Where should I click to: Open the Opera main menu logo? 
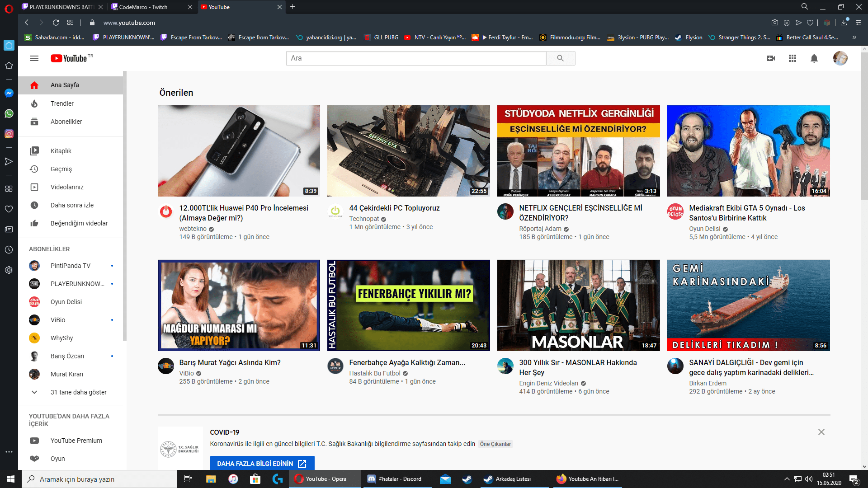tap(9, 9)
